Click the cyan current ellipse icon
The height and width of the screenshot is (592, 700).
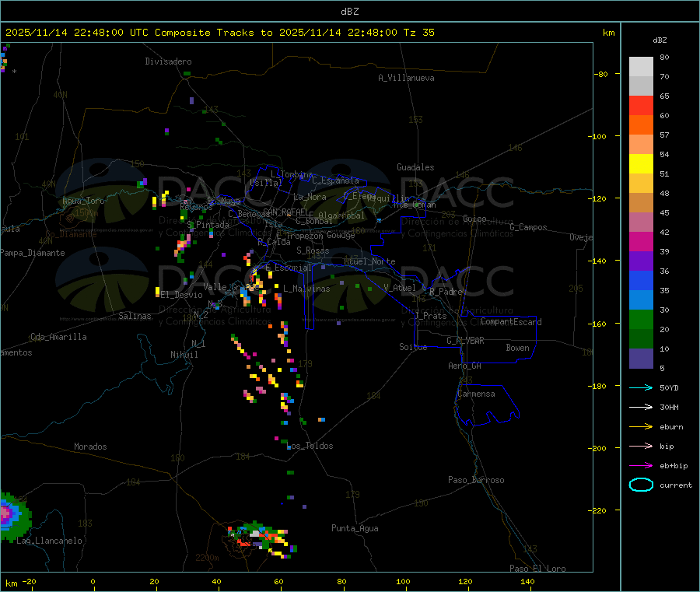pos(641,485)
